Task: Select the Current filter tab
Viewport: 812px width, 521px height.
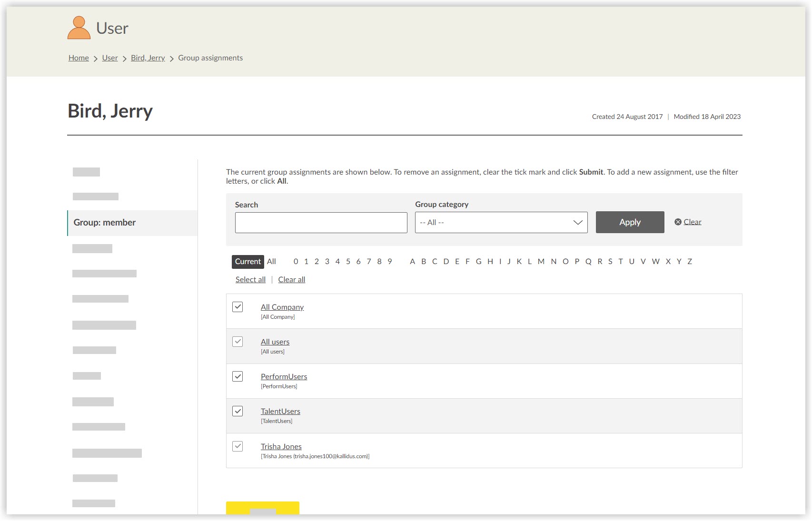Action: point(248,262)
